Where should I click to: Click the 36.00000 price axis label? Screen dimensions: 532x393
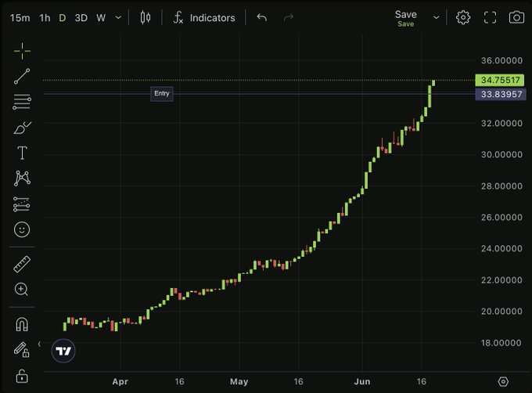[501, 61]
